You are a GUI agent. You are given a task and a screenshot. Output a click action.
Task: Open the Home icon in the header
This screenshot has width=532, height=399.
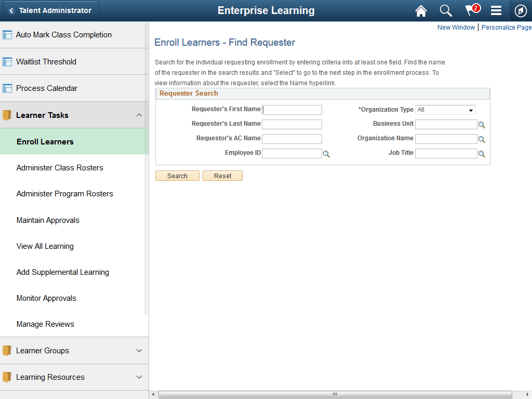point(421,10)
